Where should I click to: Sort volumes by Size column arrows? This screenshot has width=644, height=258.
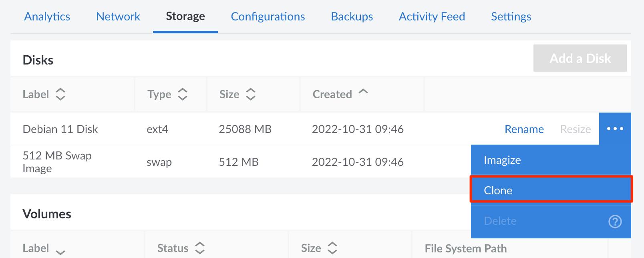click(x=332, y=248)
